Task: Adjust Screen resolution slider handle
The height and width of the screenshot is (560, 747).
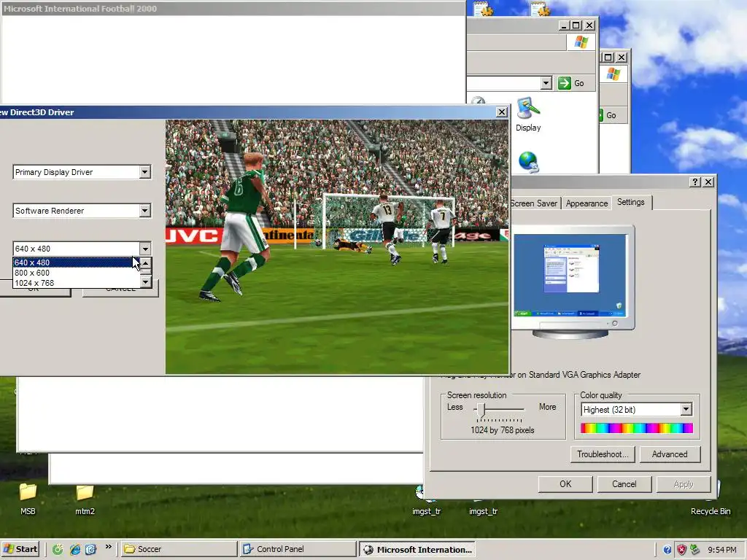Action: tap(481, 410)
